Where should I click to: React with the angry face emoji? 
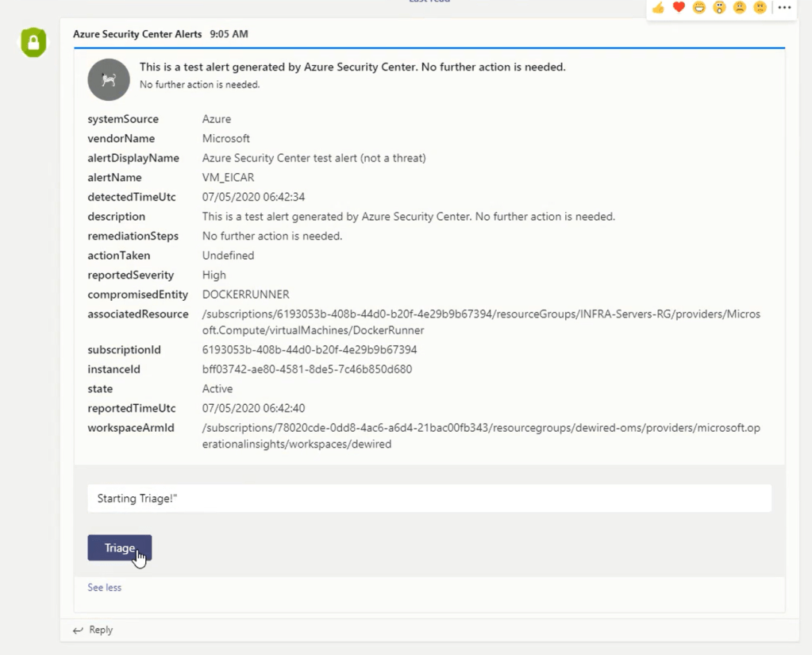(760, 8)
